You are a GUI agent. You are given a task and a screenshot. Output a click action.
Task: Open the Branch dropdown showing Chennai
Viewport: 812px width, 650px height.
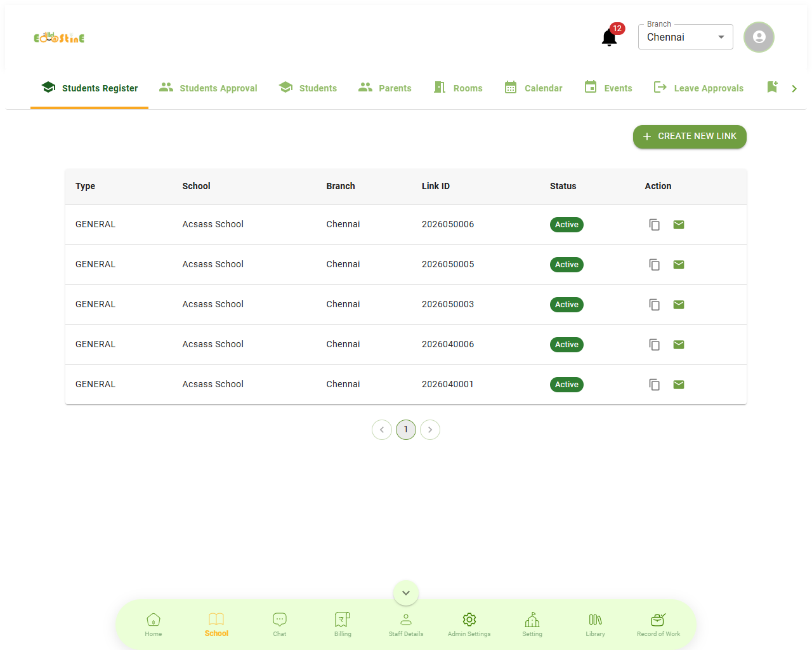pos(686,37)
